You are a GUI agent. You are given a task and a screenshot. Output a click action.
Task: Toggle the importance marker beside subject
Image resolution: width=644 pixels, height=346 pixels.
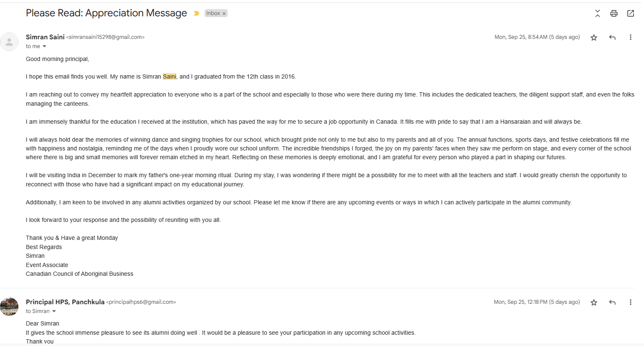click(196, 13)
